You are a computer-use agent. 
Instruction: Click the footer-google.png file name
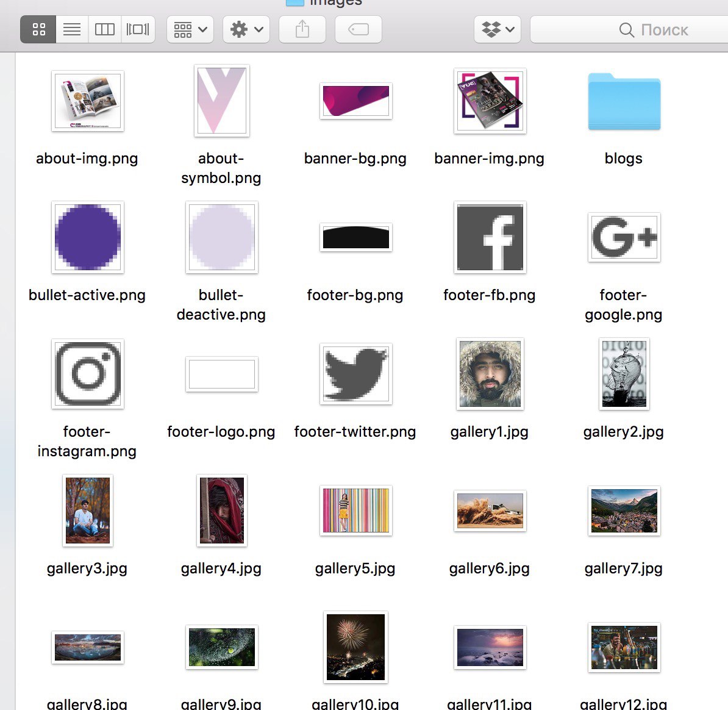click(x=624, y=305)
